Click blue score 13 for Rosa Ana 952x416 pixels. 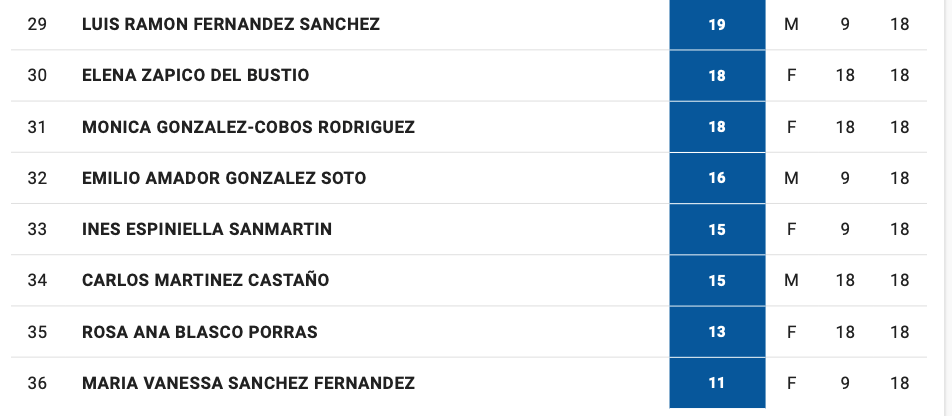tap(717, 331)
